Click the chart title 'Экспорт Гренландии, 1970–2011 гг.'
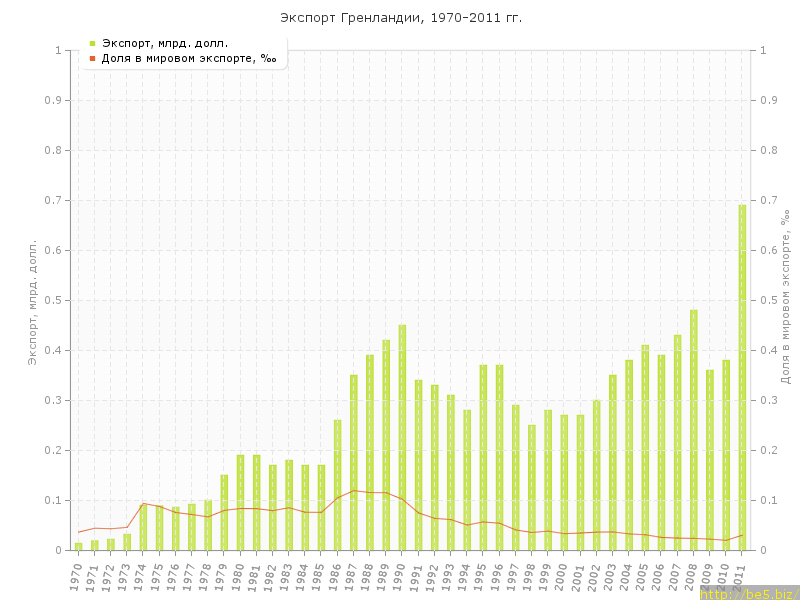The image size is (800, 600). coord(400,18)
